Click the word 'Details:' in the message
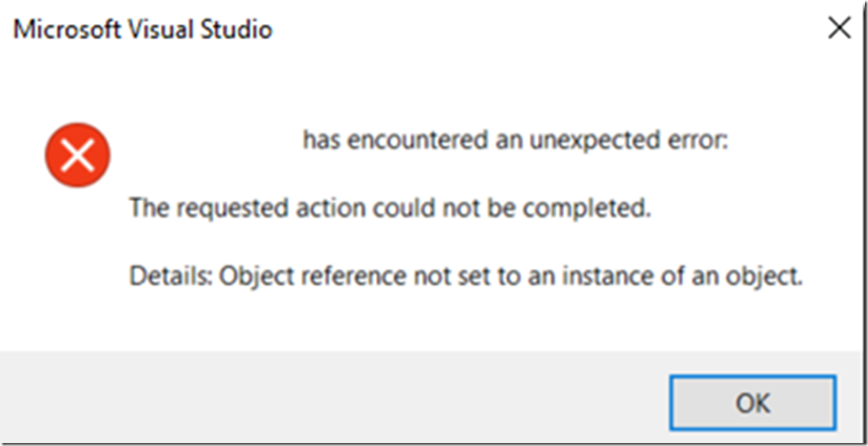The width and height of the screenshot is (868, 446). click(x=171, y=276)
